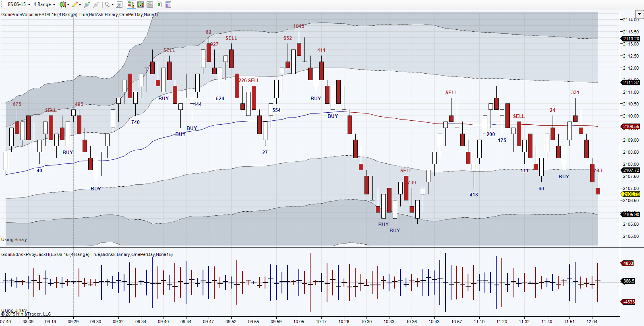The image size is (644, 326).
Task: Click the GomPriceVolume indicator label
Action: tap(79, 14)
